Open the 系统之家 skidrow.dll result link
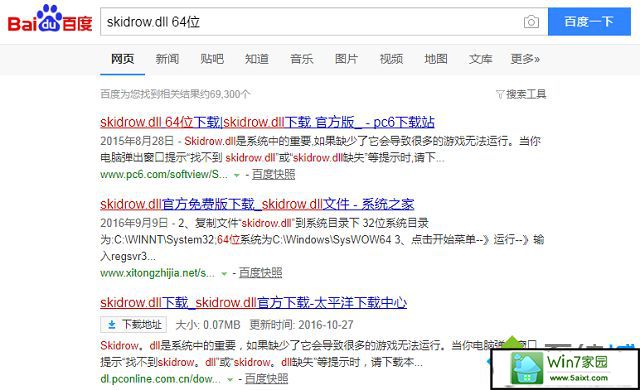This screenshot has width=640, height=390. click(257, 204)
